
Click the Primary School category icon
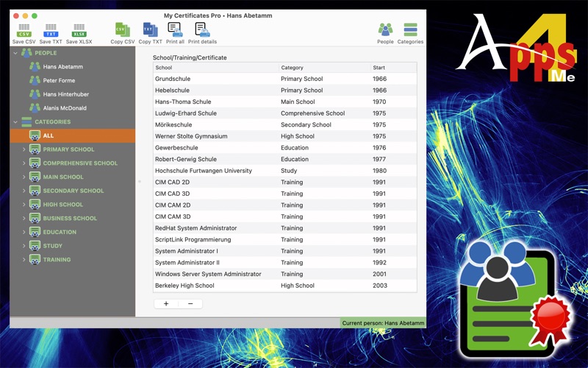[35, 149]
